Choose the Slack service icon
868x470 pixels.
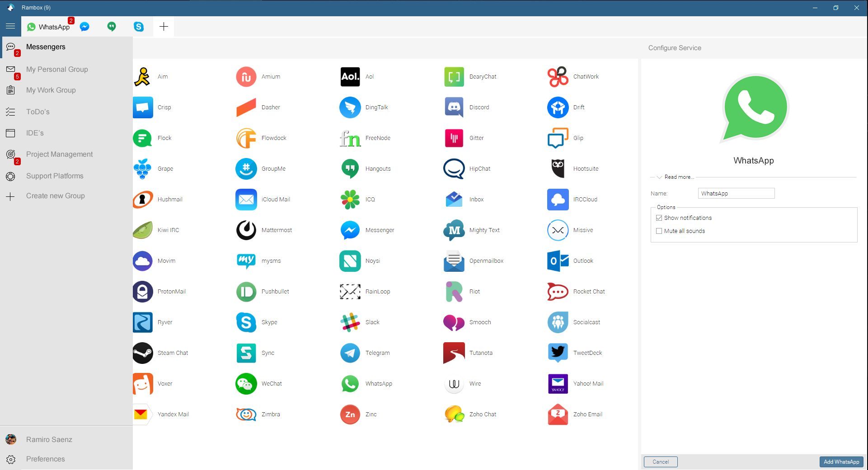click(x=350, y=322)
